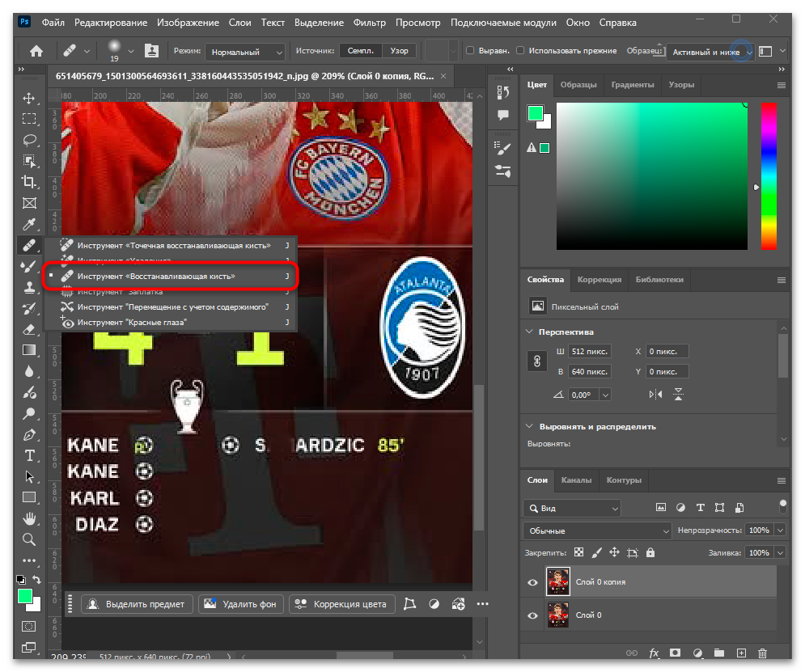This screenshot has width=805, height=672.
Task: Switch to the Каналы tab
Action: pos(576,480)
